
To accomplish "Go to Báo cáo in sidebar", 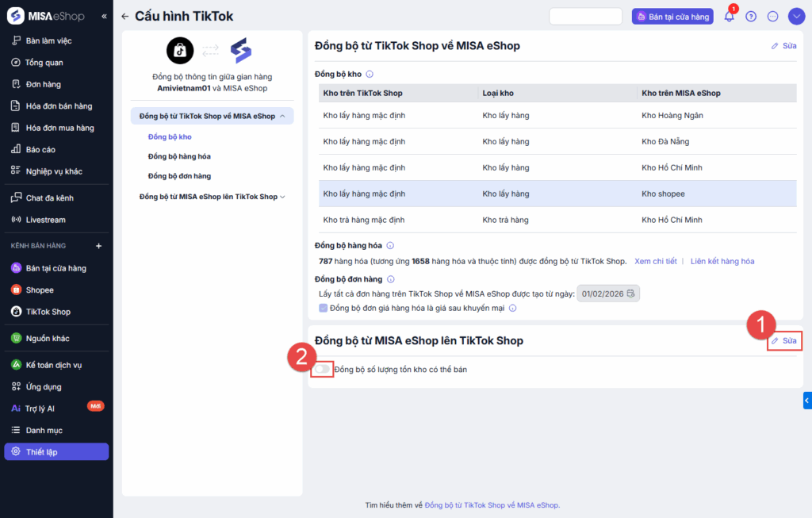I will click(40, 149).
